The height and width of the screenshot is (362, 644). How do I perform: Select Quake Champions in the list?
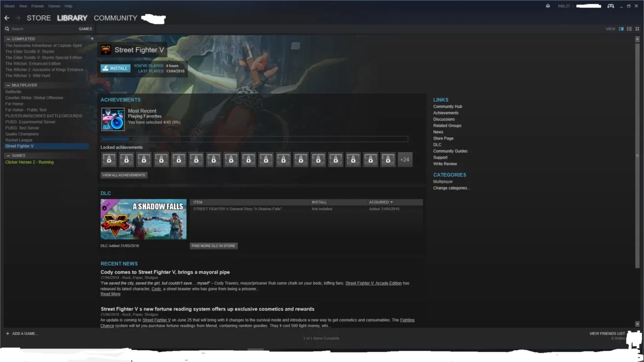point(22,134)
